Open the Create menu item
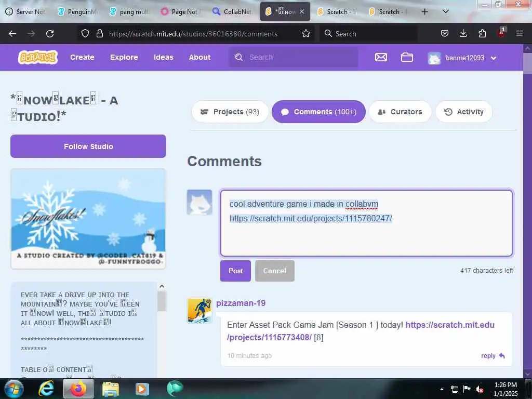Screen dimensions: 532x399 point(82,57)
